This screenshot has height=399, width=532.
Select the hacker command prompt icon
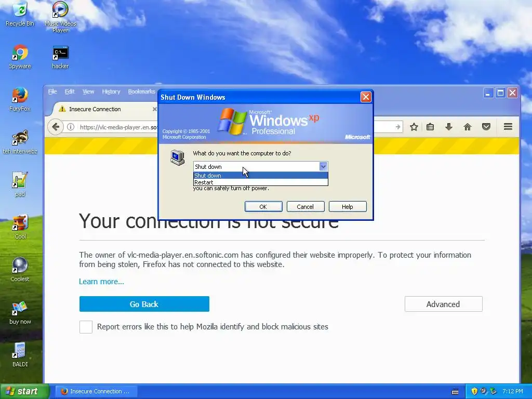[x=60, y=57]
